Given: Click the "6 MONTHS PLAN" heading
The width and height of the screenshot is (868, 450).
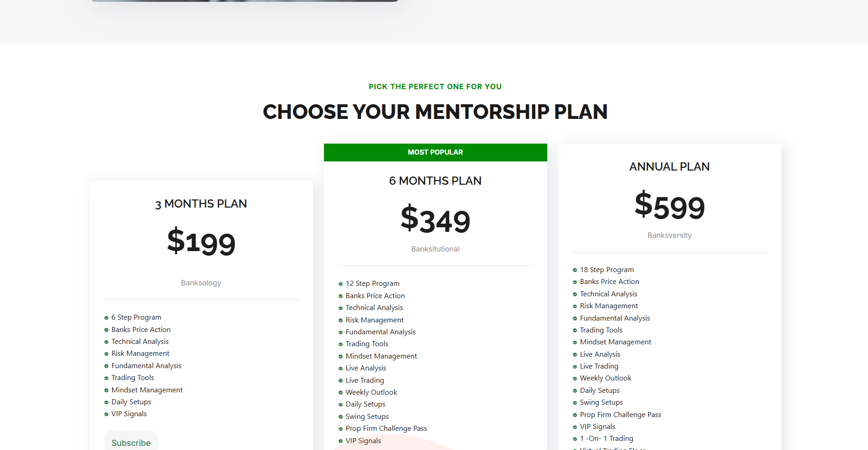Looking at the screenshot, I should pyautogui.click(x=435, y=181).
